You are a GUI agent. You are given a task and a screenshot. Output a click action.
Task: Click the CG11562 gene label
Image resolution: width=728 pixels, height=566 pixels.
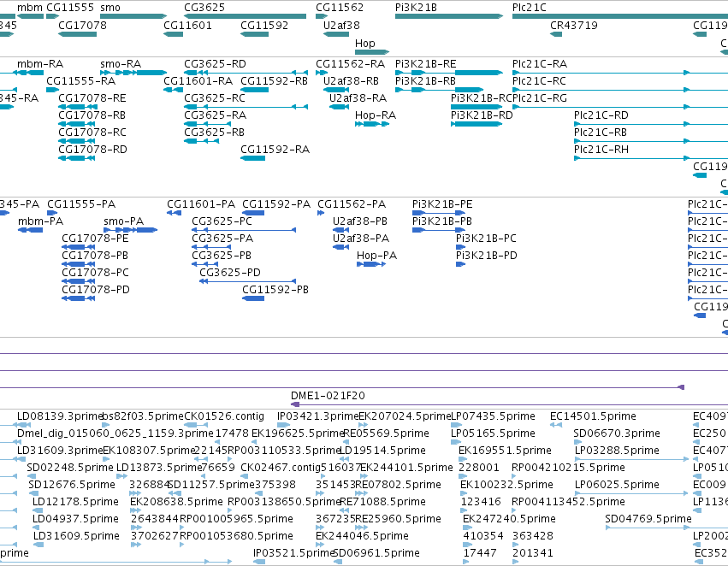pos(340,8)
